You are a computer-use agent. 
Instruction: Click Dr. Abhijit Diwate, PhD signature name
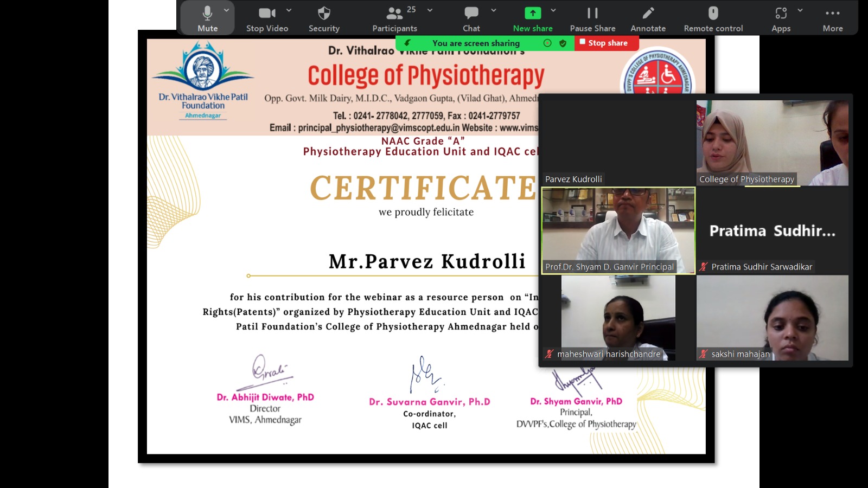265,397
